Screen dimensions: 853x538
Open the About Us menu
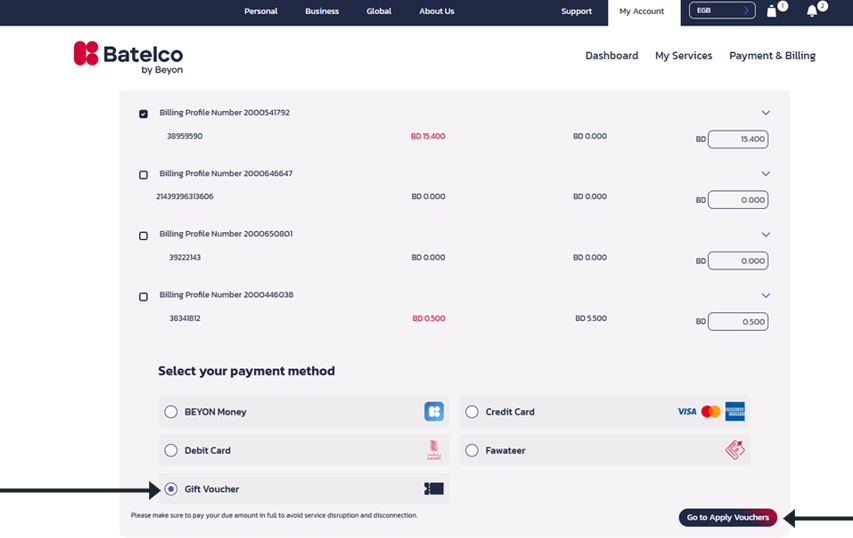tap(436, 11)
